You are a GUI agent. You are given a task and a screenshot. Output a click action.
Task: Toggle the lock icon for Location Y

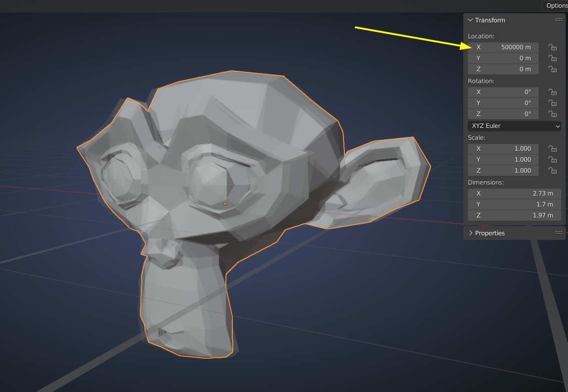(x=552, y=58)
